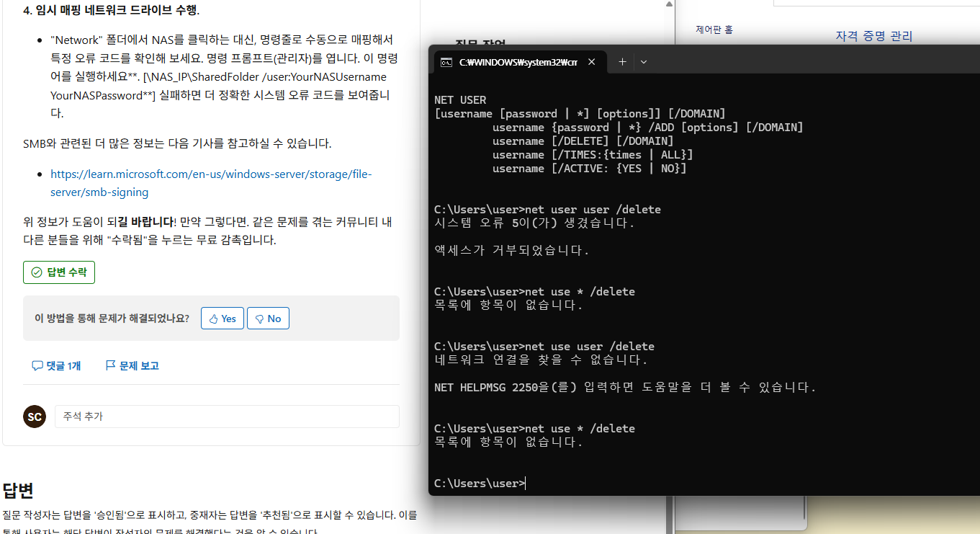
Task: Click the cmd icon in terminal tab
Action: pyautogui.click(x=446, y=62)
